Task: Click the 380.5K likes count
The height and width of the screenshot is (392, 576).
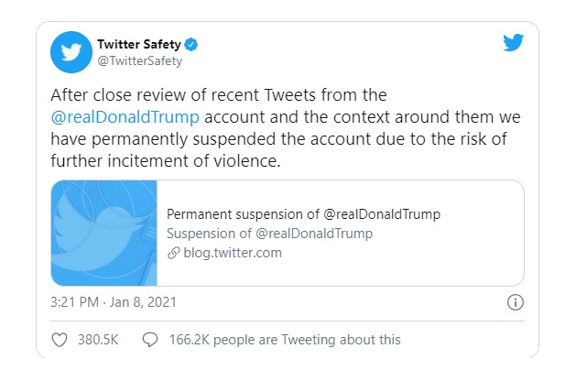Action: pos(98,340)
